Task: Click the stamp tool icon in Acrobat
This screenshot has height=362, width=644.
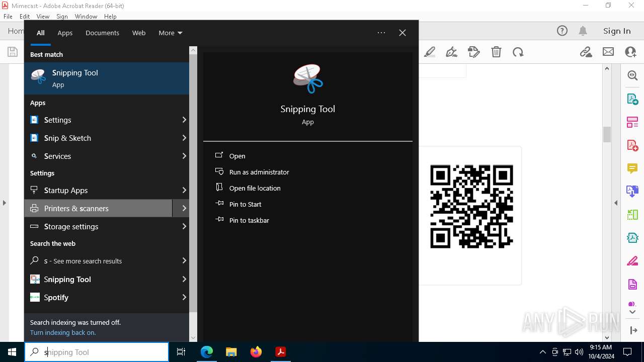Action: coord(473,52)
